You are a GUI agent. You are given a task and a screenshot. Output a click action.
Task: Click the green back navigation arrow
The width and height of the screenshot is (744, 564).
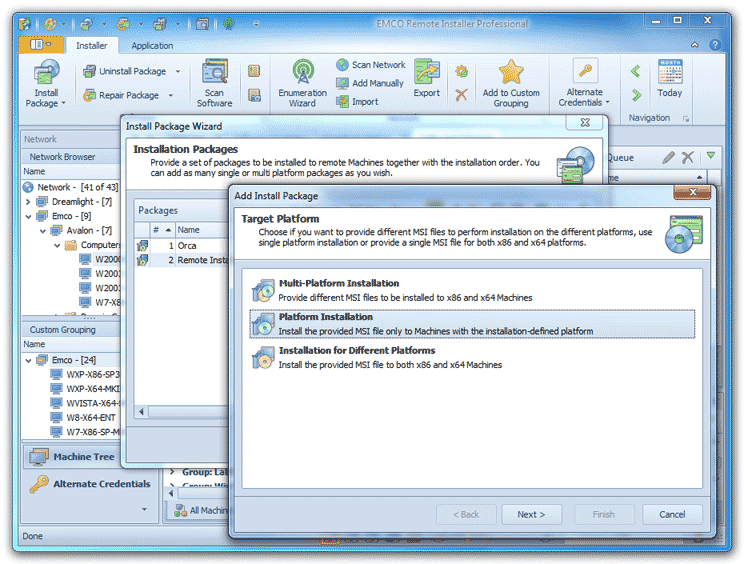(x=636, y=72)
